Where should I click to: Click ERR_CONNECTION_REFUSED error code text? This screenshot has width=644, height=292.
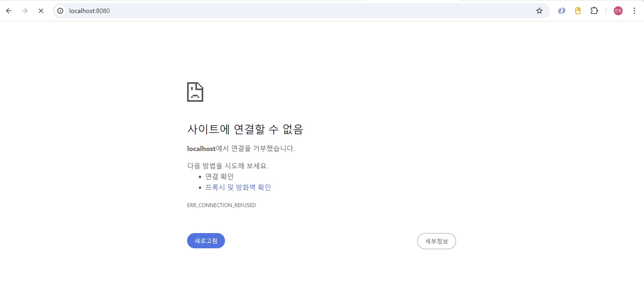point(221,205)
